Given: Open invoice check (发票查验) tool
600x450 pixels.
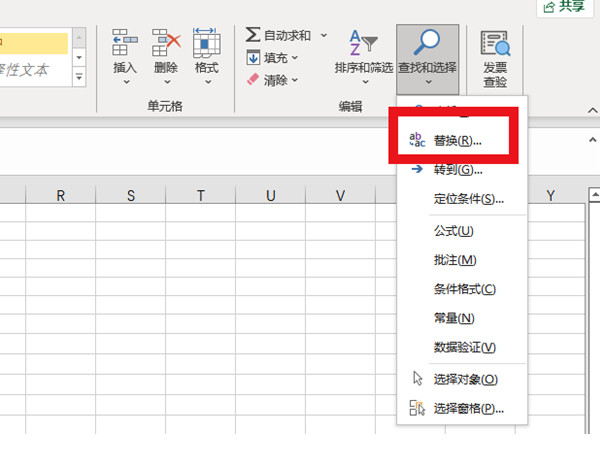Looking at the screenshot, I should click(x=495, y=45).
